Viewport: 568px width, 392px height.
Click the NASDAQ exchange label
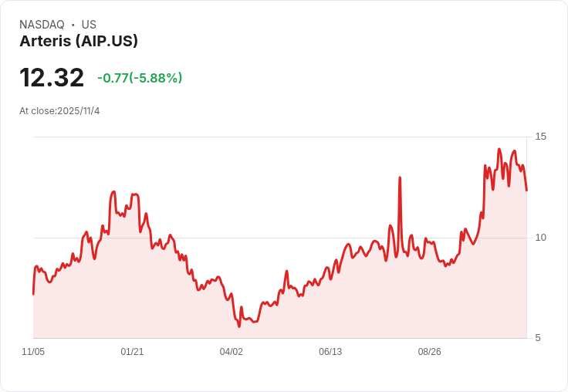pos(42,25)
